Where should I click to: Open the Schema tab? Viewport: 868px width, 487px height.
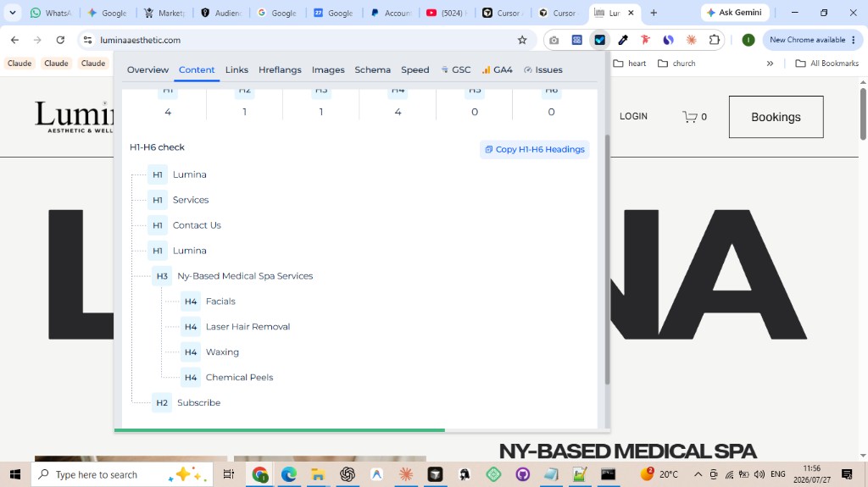(373, 69)
